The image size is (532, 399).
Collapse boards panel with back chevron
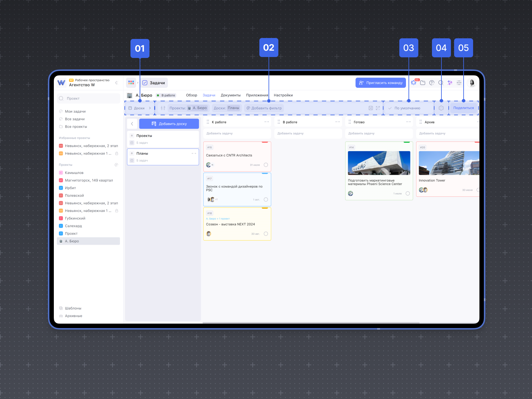pos(132,124)
